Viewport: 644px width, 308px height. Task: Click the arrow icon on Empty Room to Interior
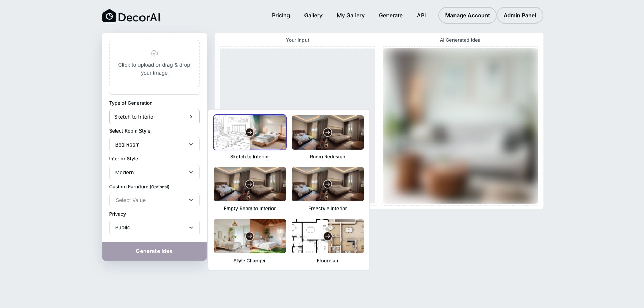tap(250, 184)
